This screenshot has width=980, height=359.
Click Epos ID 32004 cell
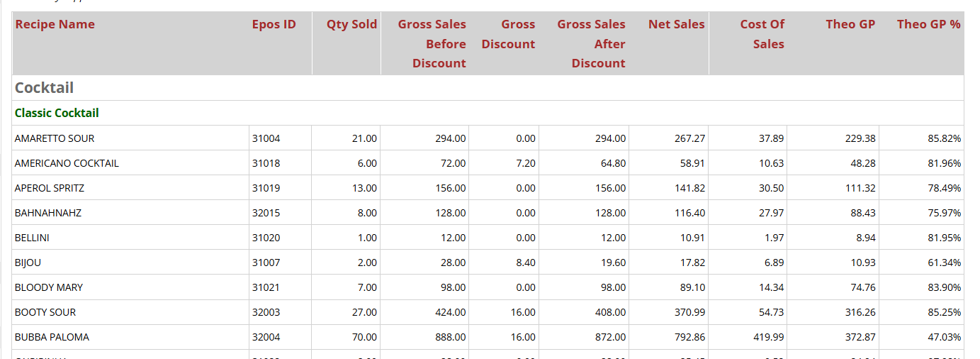coord(266,337)
